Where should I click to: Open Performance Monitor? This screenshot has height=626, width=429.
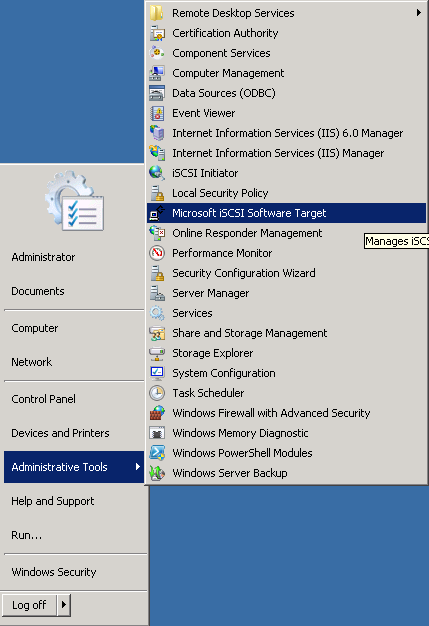(x=286, y=253)
